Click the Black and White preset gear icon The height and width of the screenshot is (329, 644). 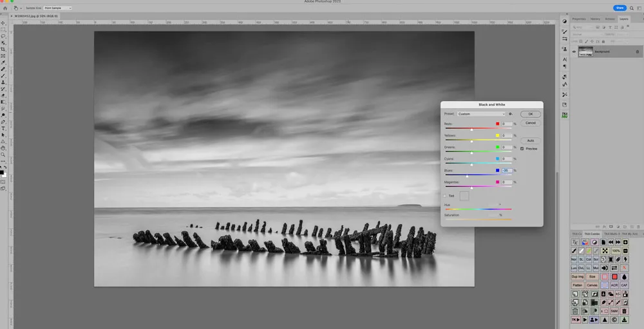[x=511, y=114]
